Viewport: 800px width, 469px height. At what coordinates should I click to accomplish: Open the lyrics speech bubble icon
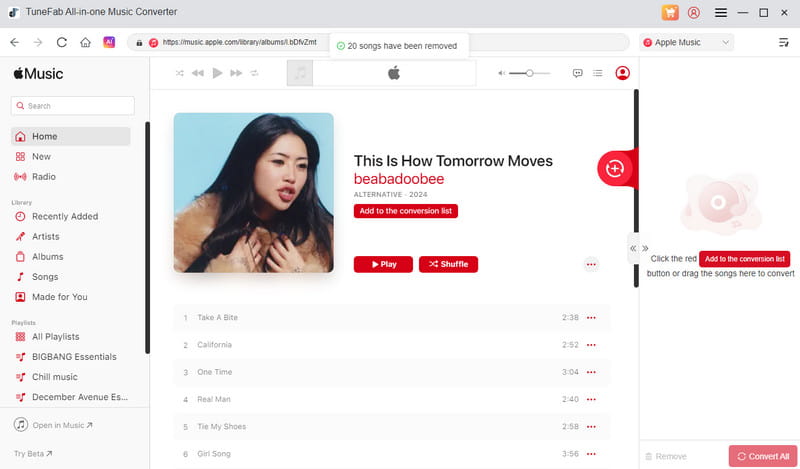coord(578,73)
